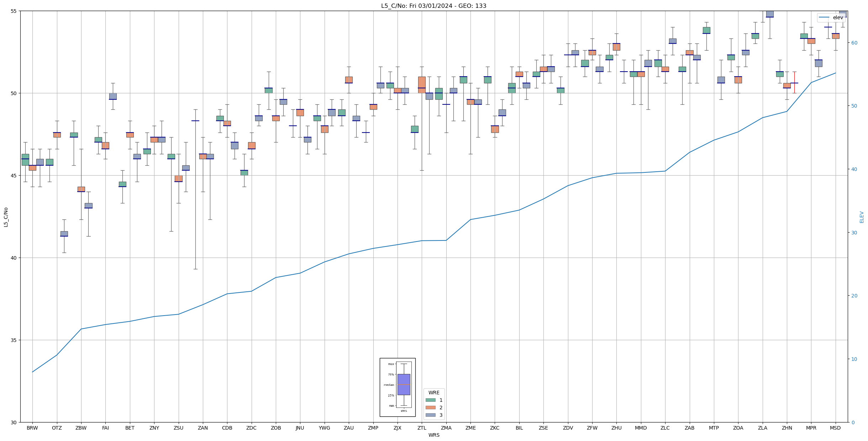Click the ZMA station label
Viewport: 868px width, 441px height.
pyautogui.click(x=446, y=428)
